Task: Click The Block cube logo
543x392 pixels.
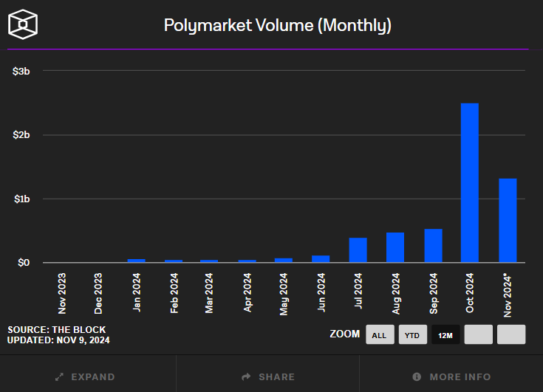Action: coord(23,25)
